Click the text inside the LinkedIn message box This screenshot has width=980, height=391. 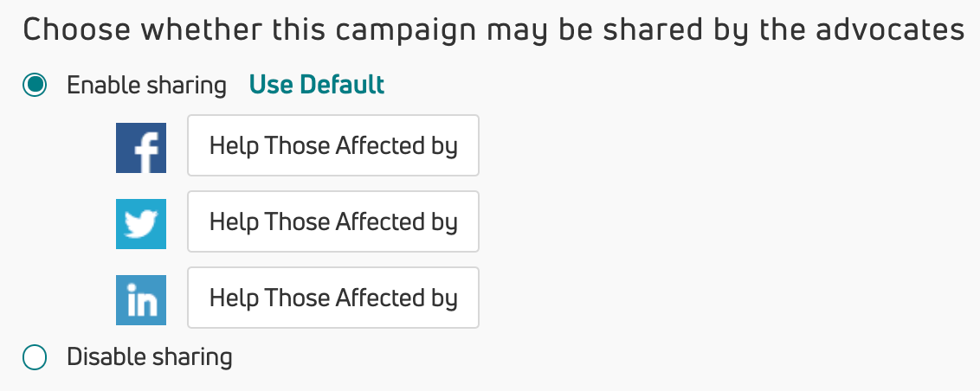(x=333, y=298)
